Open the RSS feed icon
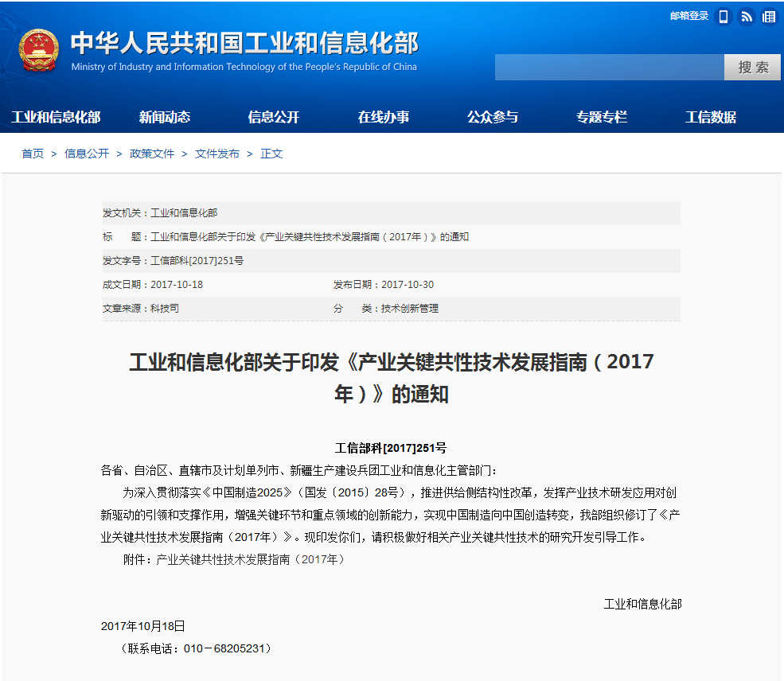The width and height of the screenshot is (784, 681). point(746,17)
